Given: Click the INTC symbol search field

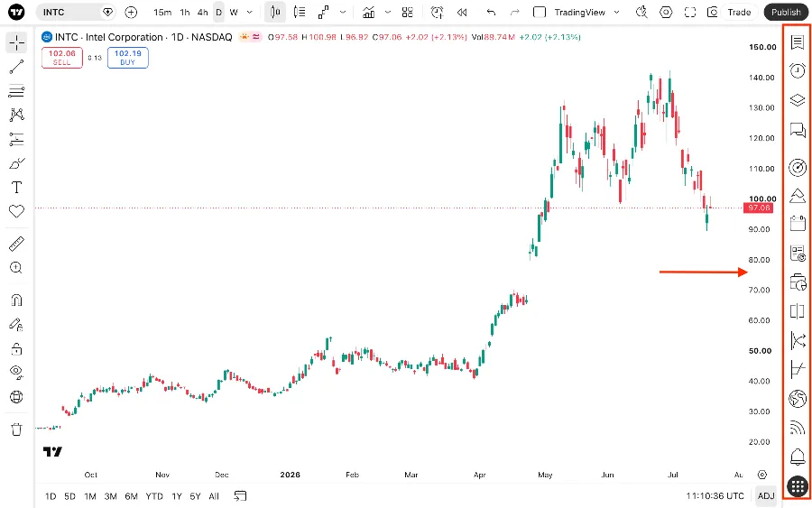Looking at the screenshot, I should [x=76, y=12].
